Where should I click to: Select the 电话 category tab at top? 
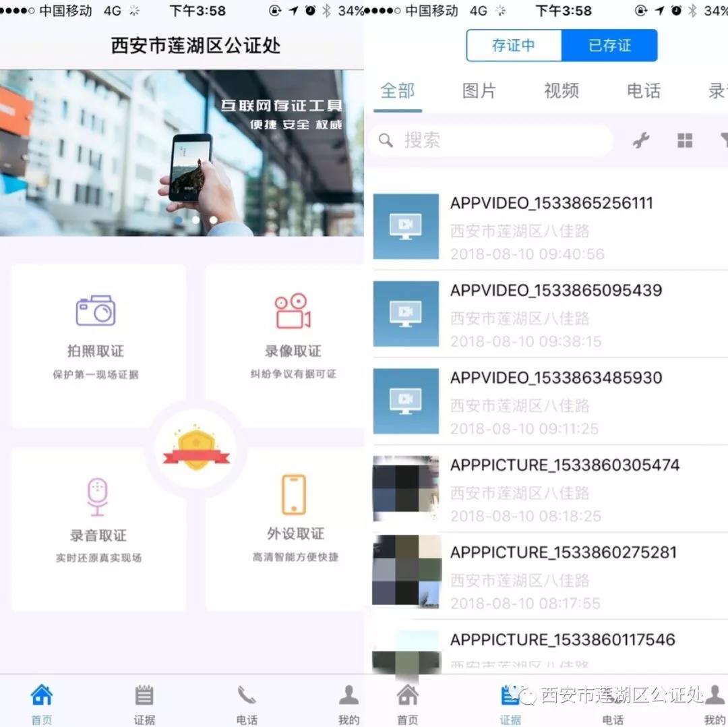pyautogui.click(x=644, y=91)
